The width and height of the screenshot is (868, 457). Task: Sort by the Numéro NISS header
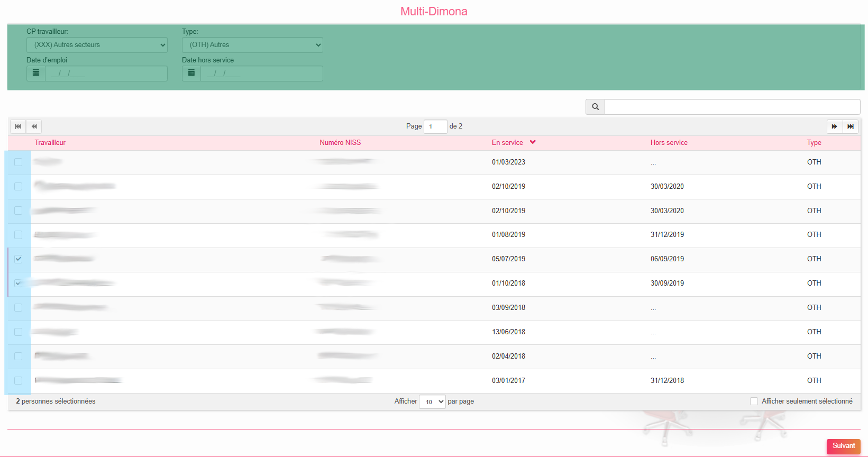click(x=340, y=143)
